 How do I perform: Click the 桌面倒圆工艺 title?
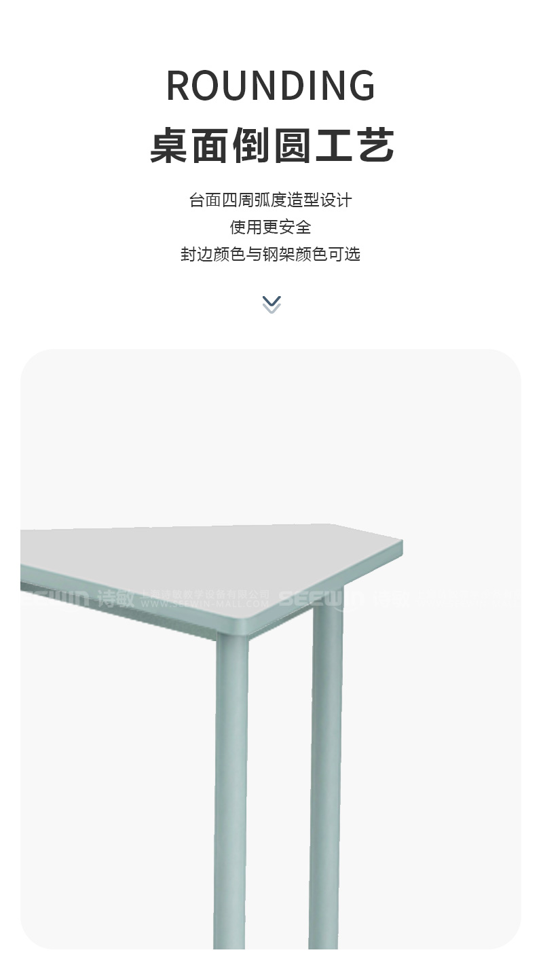tap(271, 145)
